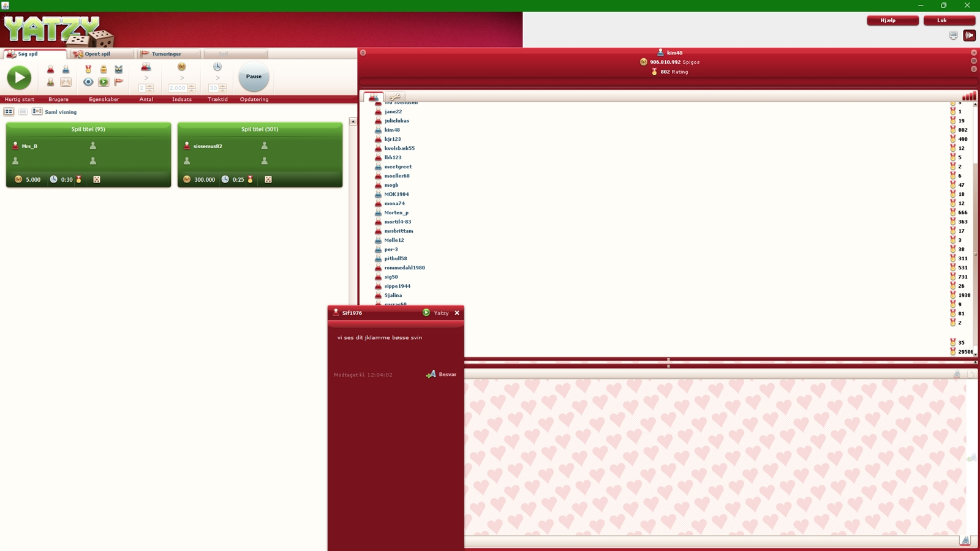Viewport: 980px width, 551px height.
Task: Open the Turneringer tab
Action: pos(165,54)
